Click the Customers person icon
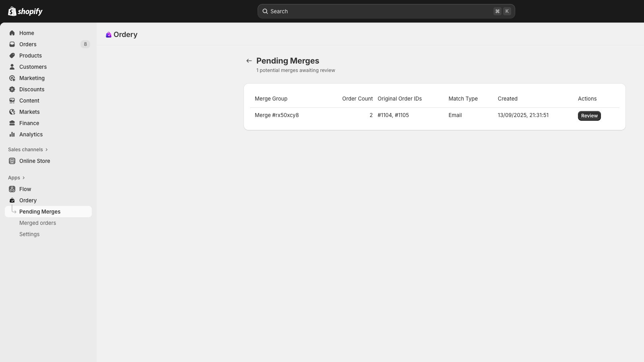This screenshot has height=362, width=644. pyautogui.click(x=12, y=67)
